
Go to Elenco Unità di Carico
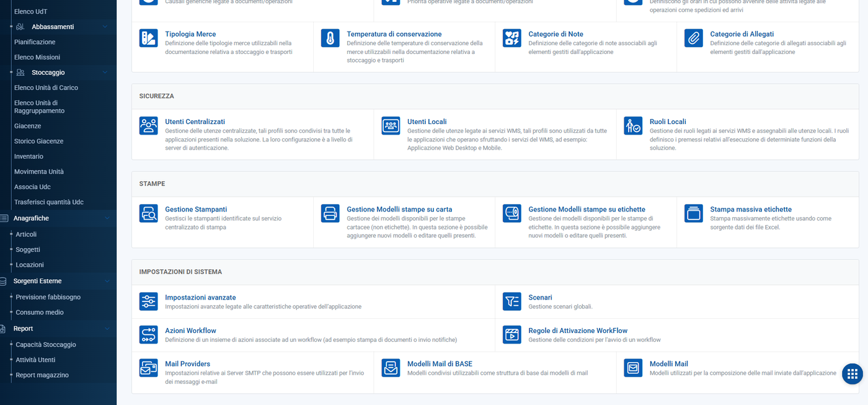click(x=46, y=87)
